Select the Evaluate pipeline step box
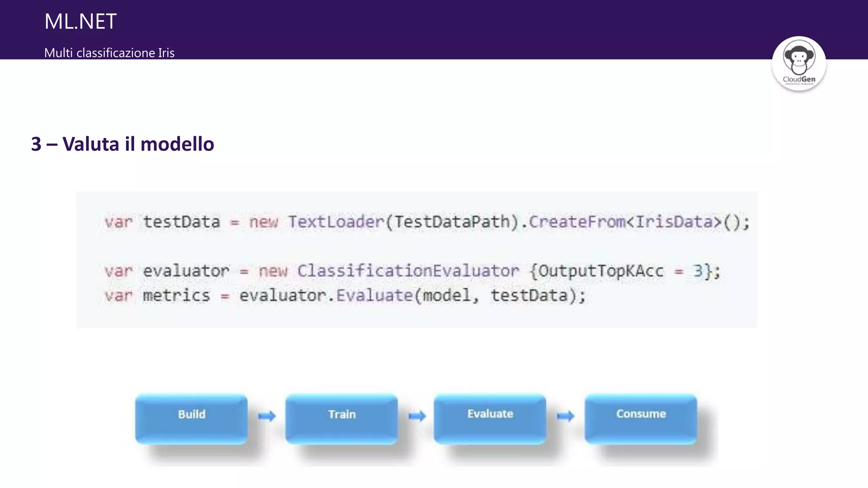The image size is (868, 488). (490, 419)
